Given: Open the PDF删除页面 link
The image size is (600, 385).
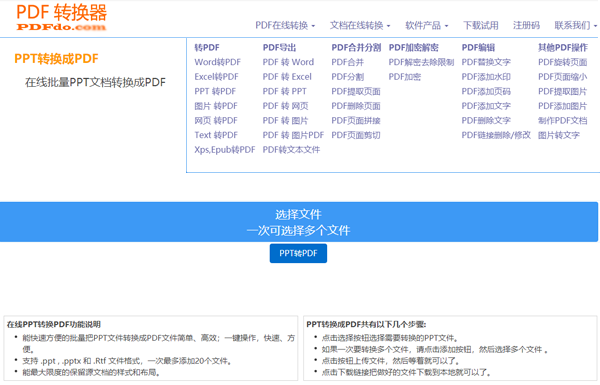Looking at the screenshot, I should point(356,106).
